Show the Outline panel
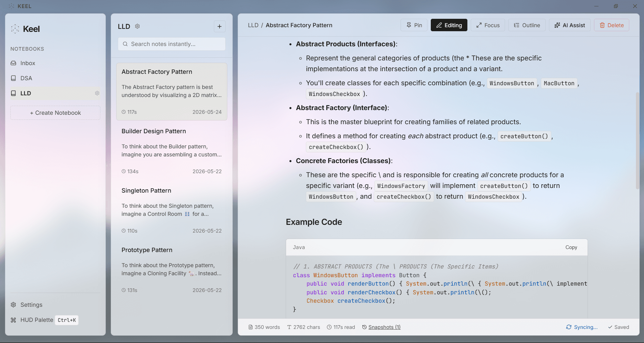Viewport: 644px width, 343px height. (x=527, y=25)
